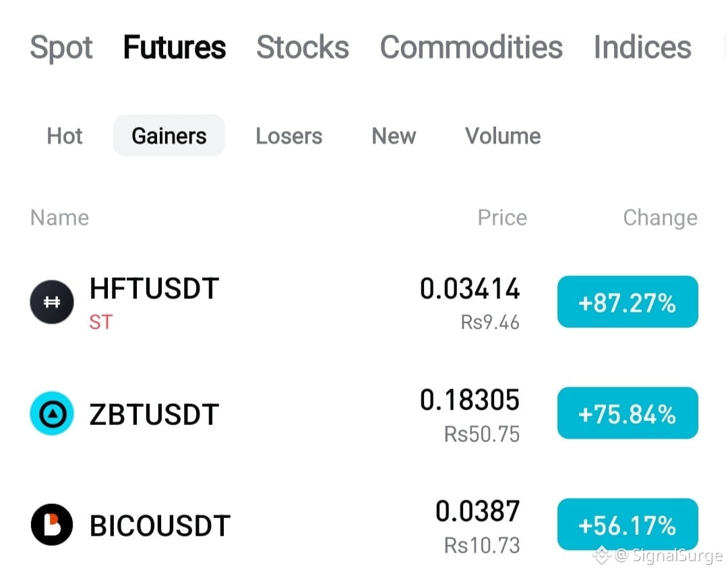Show the Losers list
728x572 pixels.
289,136
